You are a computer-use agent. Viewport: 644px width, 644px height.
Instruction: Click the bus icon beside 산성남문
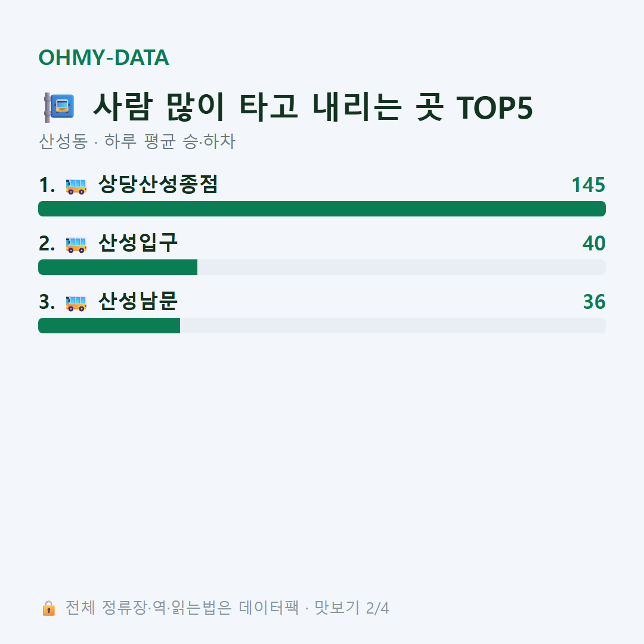click(x=76, y=303)
